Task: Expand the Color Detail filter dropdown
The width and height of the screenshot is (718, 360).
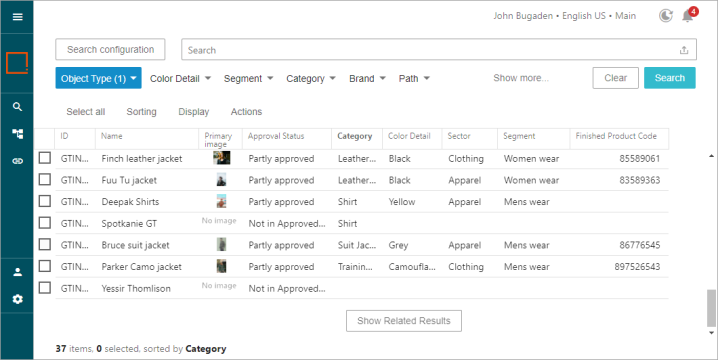Action: pyautogui.click(x=180, y=78)
